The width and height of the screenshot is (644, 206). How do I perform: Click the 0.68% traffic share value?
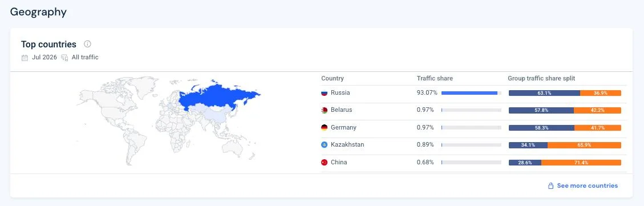[426, 163]
